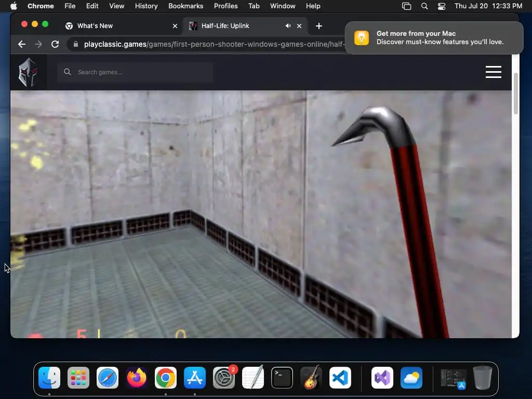Click the Chrome icon in the Dock

pos(166,378)
